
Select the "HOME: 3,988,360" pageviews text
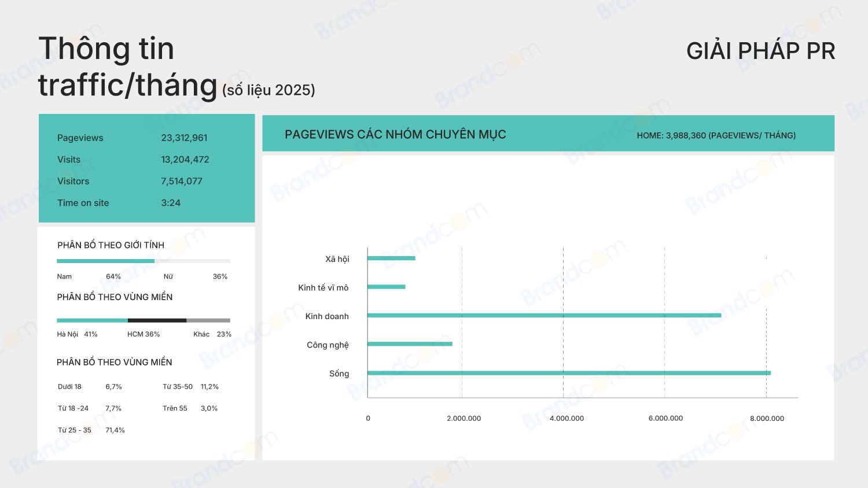[x=716, y=135]
